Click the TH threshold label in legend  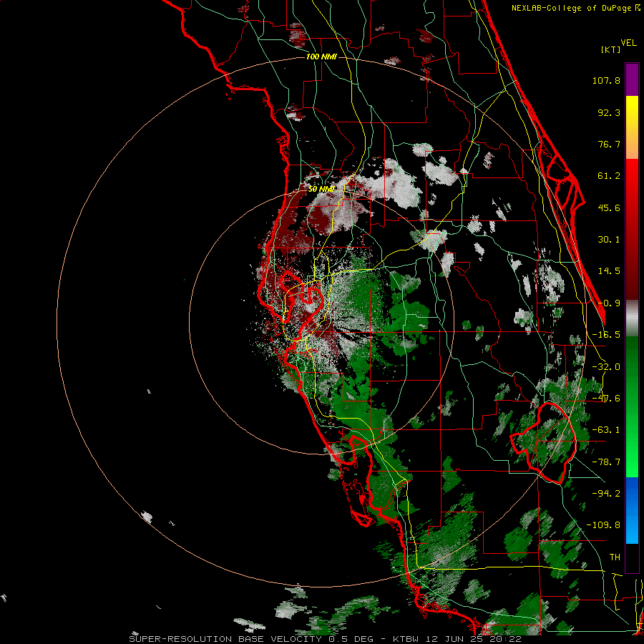615,557
